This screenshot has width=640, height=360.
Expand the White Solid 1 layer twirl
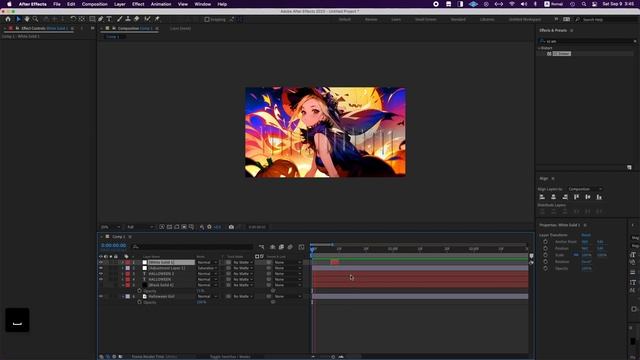click(123, 262)
